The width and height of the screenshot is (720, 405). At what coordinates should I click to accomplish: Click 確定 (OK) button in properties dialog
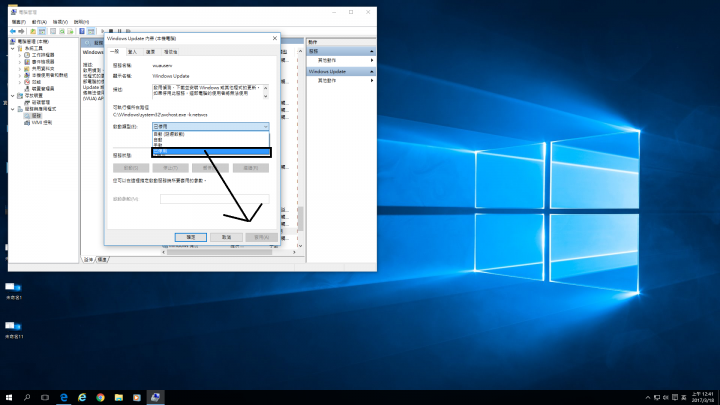tap(191, 237)
